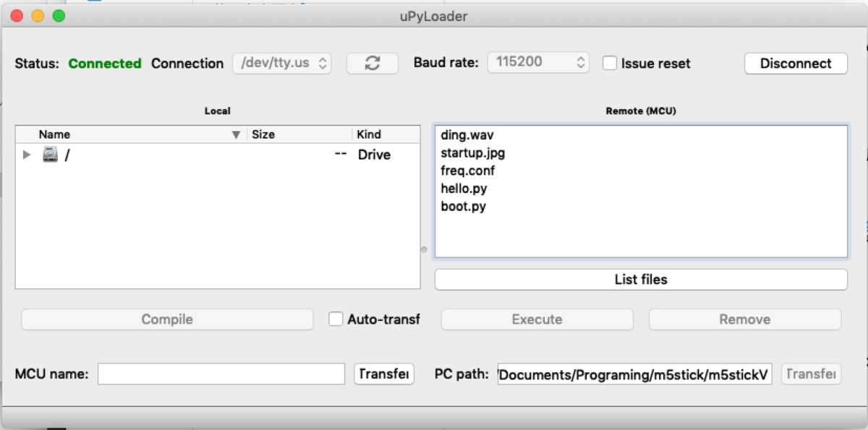Click the List files button
The height and width of the screenshot is (430, 868).
[x=641, y=280]
